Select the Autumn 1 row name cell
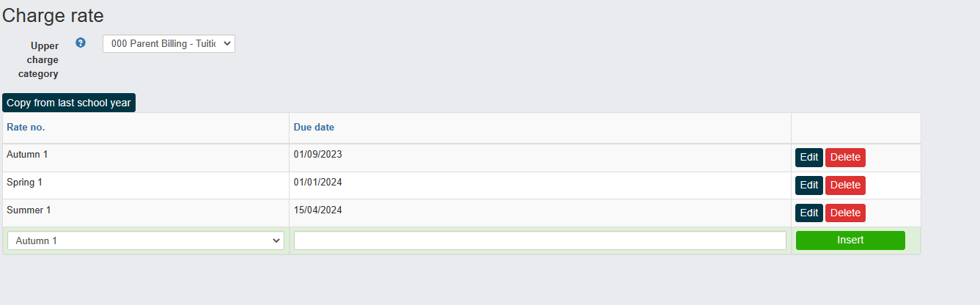This screenshot has height=305, width=980. pyautogui.click(x=146, y=158)
